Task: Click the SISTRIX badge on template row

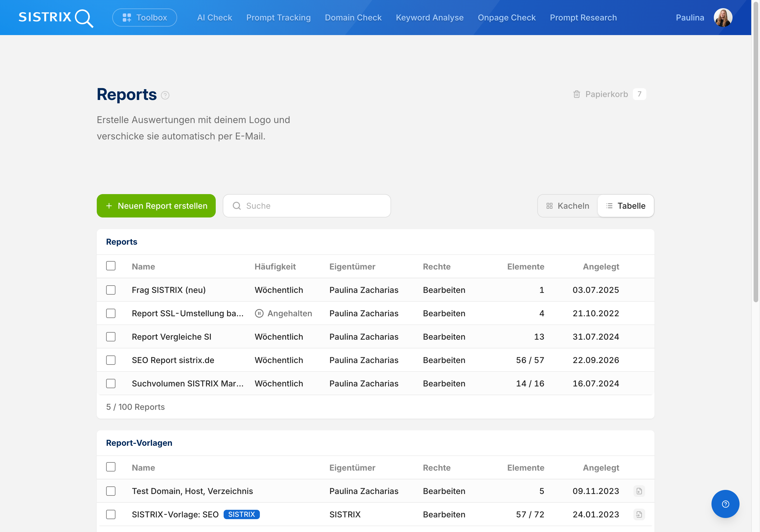Action: click(x=242, y=514)
